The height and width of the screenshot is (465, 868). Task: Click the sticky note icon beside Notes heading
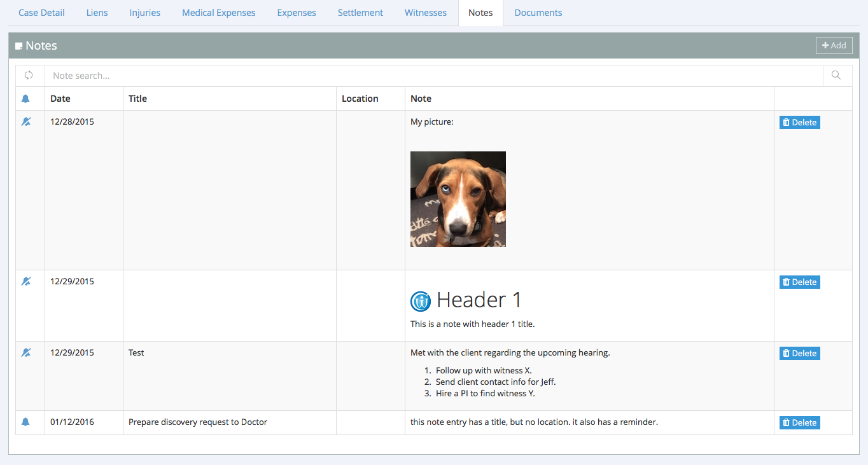19,46
